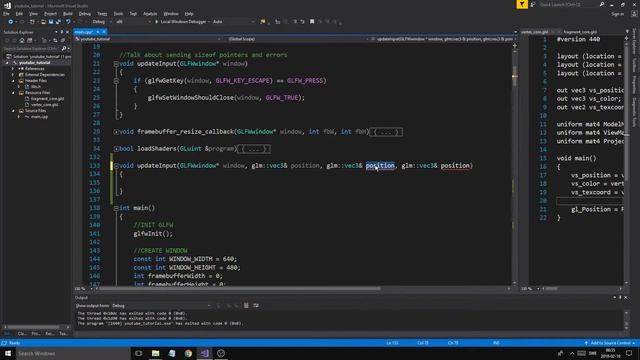Image resolution: width=640 pixels, height=360 pixels.
Task: Click the collapsed '{ ... }' box after loadShaders
Action: (x=253, y=149)
